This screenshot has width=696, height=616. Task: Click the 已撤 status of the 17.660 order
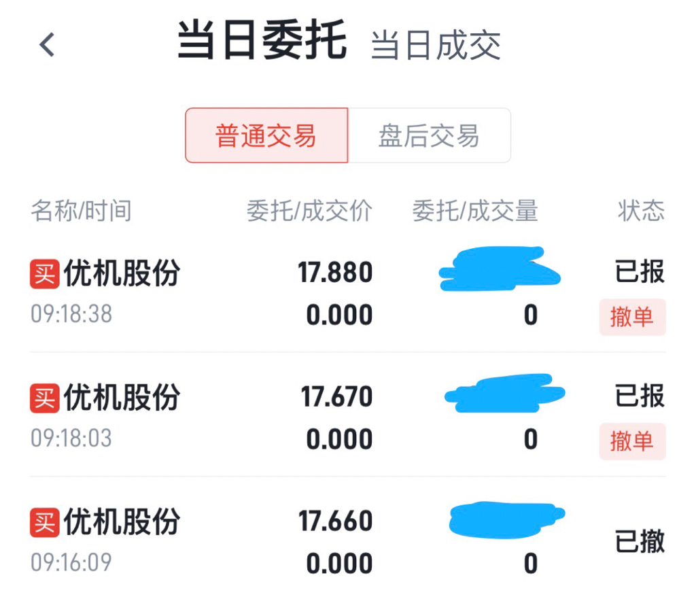click(640, 542)
